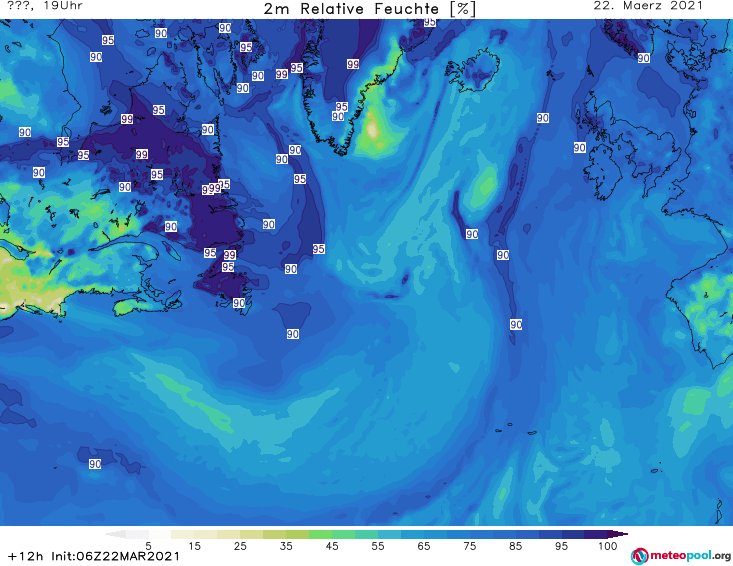
Task: Click the meteopool logo icon
Action: 639,556
